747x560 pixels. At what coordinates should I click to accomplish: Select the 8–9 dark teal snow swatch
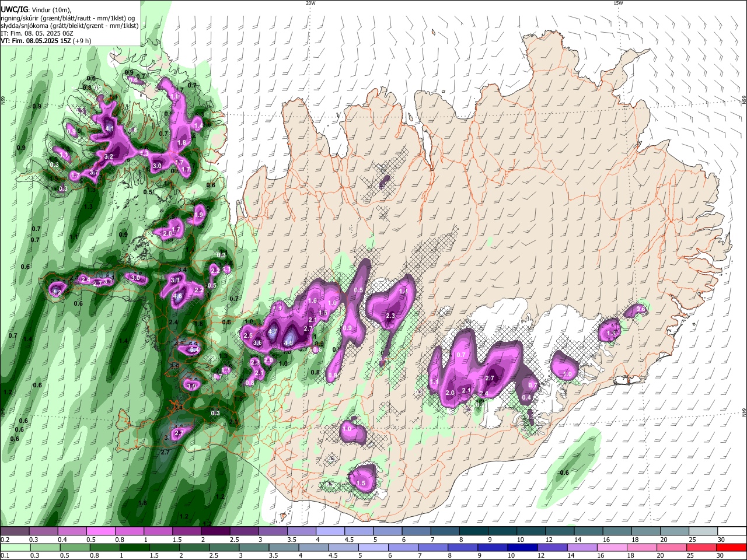click(474, 531)
